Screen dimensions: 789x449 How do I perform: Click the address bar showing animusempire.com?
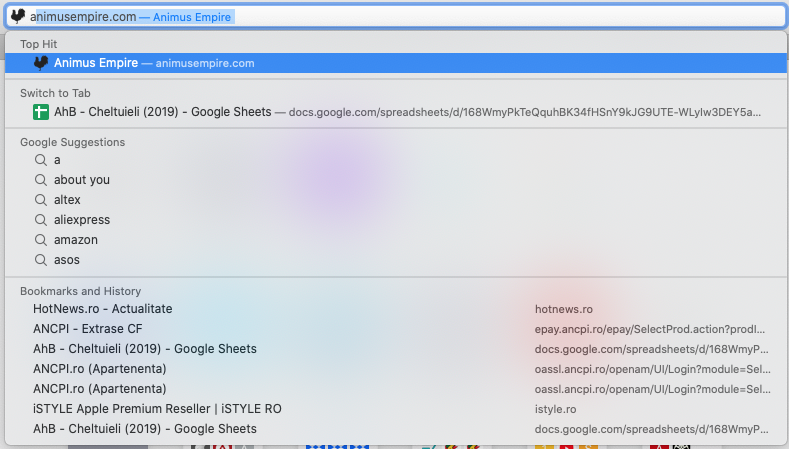[x=396, y=17]
